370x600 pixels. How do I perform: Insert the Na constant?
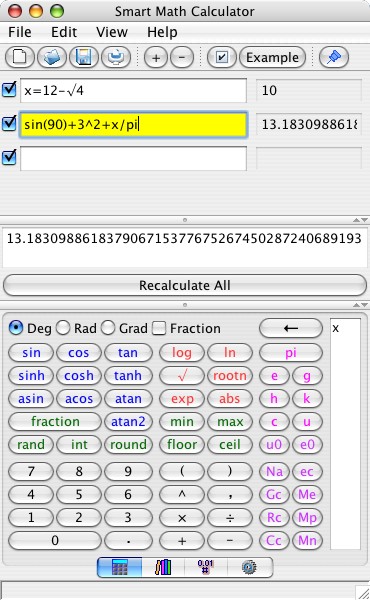click(274, 471)
